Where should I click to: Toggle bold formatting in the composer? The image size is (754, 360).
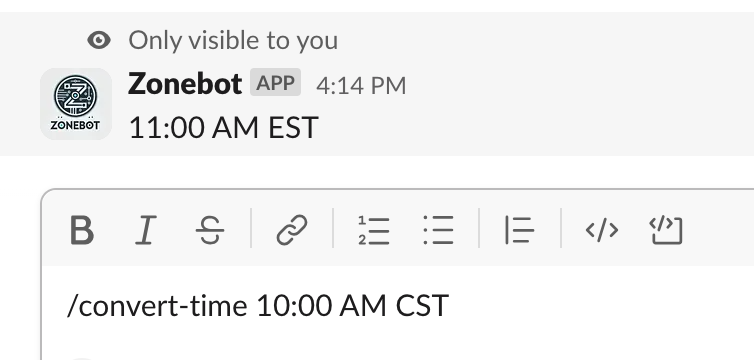82,230
